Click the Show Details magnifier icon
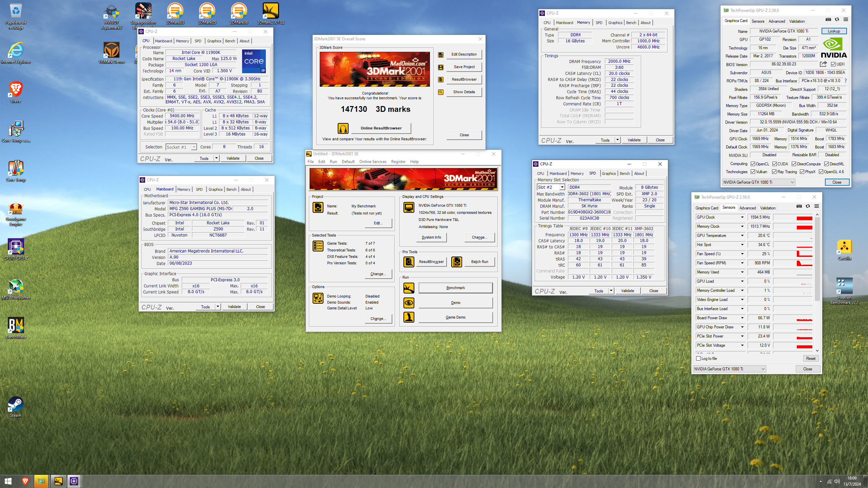The width and height of the screenshot is (868, 488). [441, 92]
